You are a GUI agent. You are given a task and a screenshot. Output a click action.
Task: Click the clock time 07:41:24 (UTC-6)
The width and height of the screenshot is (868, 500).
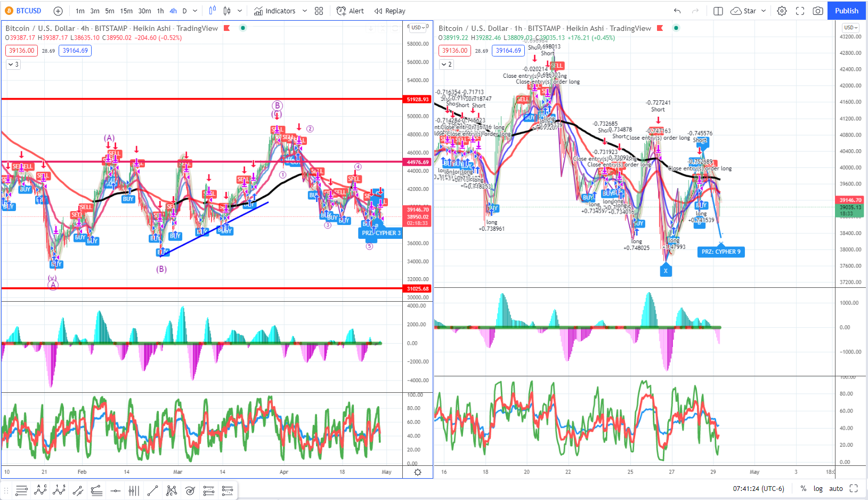(x=758, y=488)
